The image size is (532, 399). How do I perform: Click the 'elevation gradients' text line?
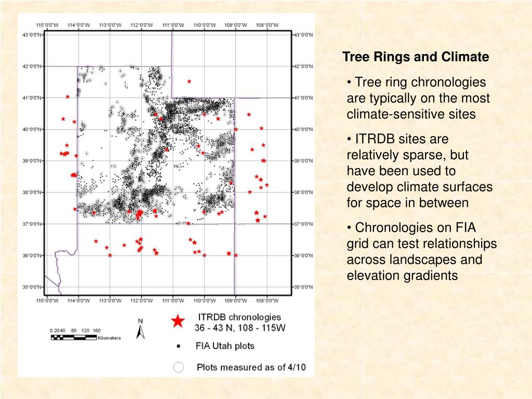pyautogui.click(x=403, y=275)
